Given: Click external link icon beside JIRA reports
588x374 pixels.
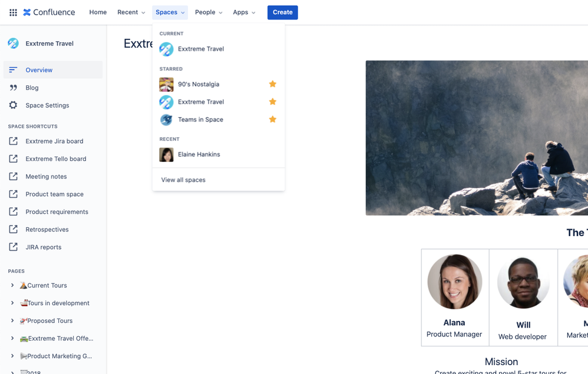Looking at the screenshot, I should click(13, 247).
